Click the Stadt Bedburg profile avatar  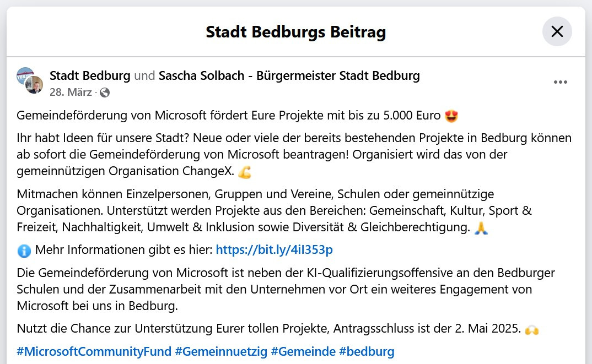pos(24,76)
